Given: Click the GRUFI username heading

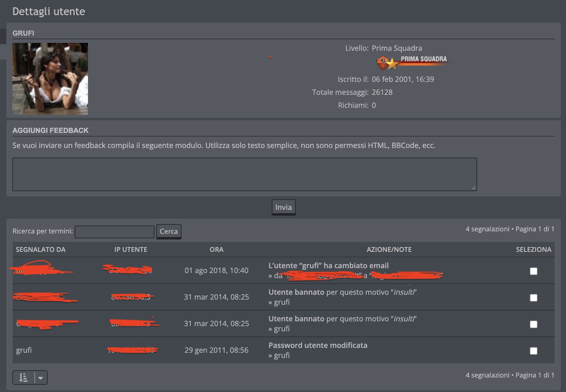Looking at the screenshot, I should point(23,33).
